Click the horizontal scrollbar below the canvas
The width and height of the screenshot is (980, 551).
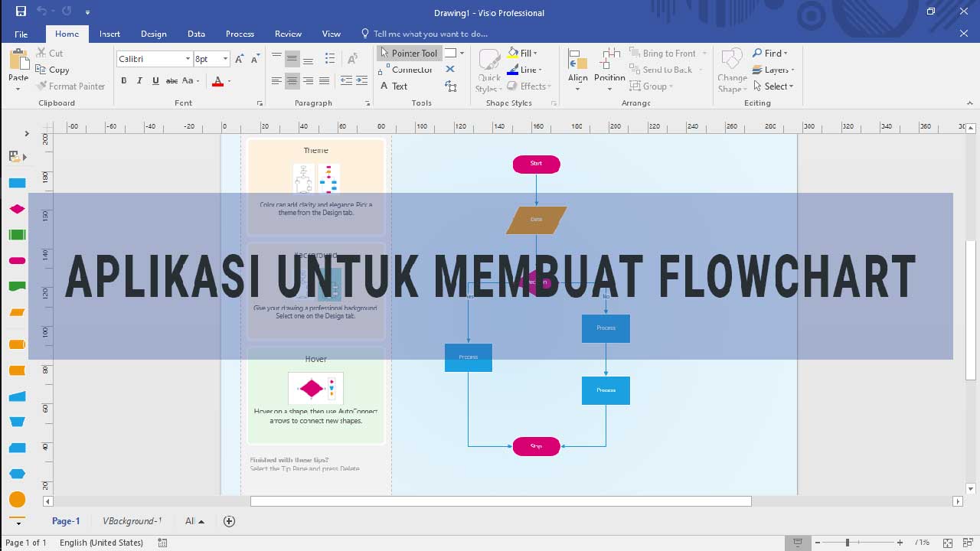pos(501,501)
